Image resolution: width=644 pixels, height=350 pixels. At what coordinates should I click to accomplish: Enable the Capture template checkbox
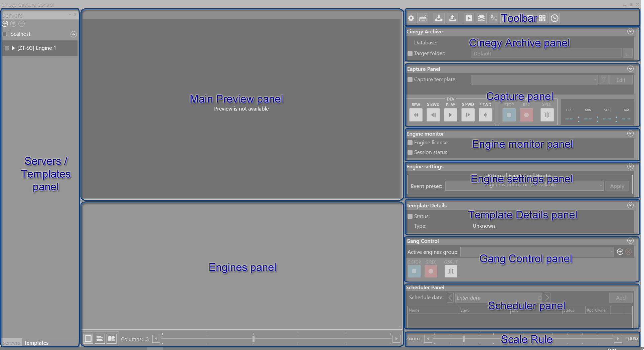pyautogui.click(x=410, y=79)
